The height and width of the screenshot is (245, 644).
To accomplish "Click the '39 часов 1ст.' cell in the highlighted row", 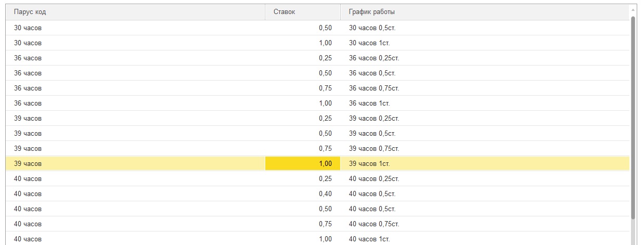I will click(x=369, y=164).
